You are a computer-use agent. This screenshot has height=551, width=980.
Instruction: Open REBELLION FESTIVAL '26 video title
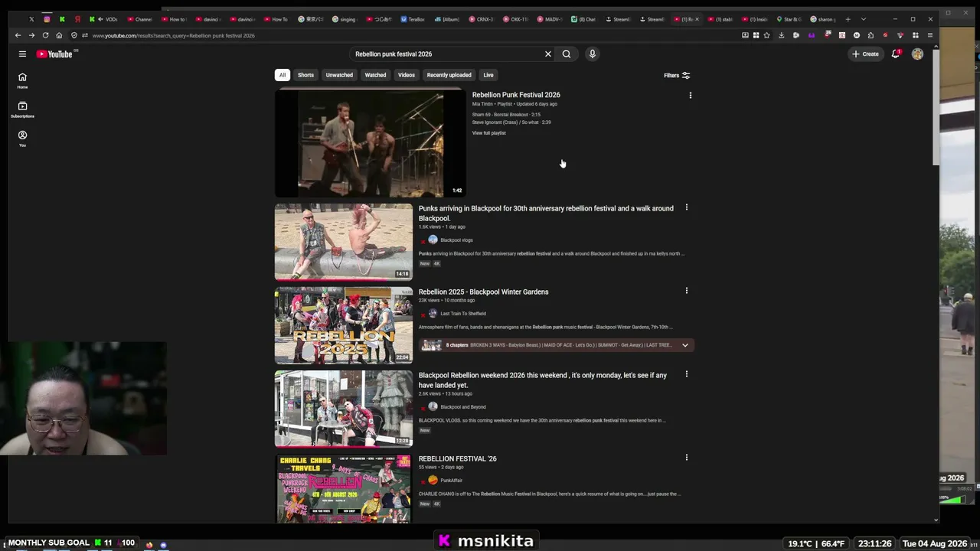pyautogui.click(x=457, y=458)
